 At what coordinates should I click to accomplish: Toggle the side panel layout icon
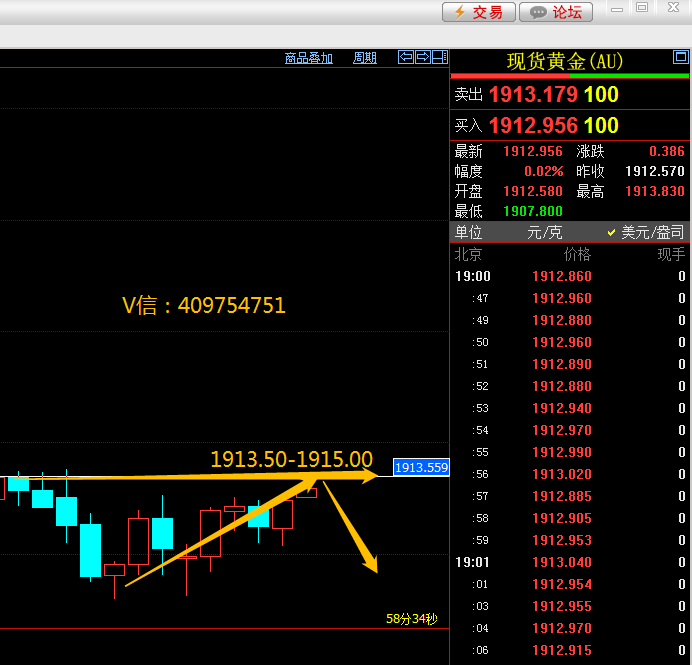click(x=439, y=57)
